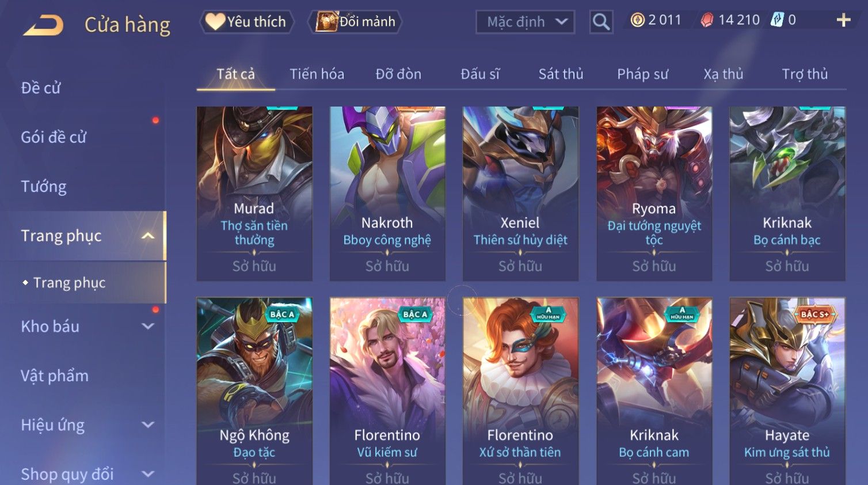Select the Tiến hóa tab
Viewport: 868px width, 485px height.
317,74
